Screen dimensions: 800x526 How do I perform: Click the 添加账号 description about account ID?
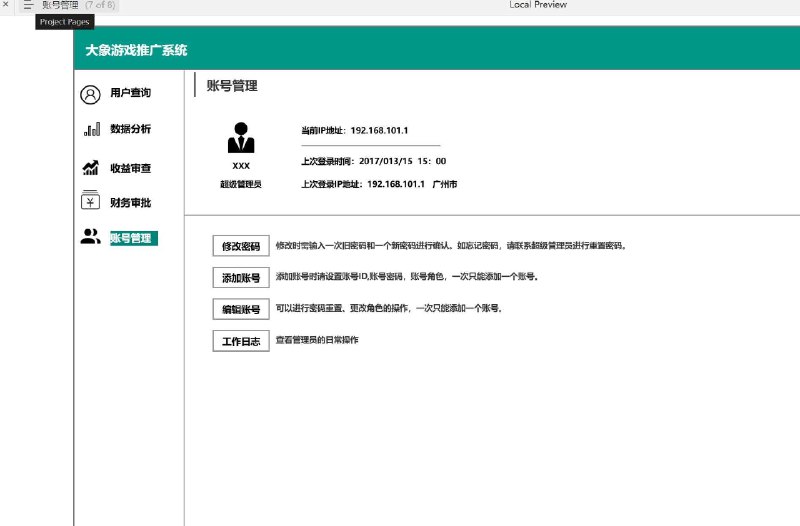407,277
